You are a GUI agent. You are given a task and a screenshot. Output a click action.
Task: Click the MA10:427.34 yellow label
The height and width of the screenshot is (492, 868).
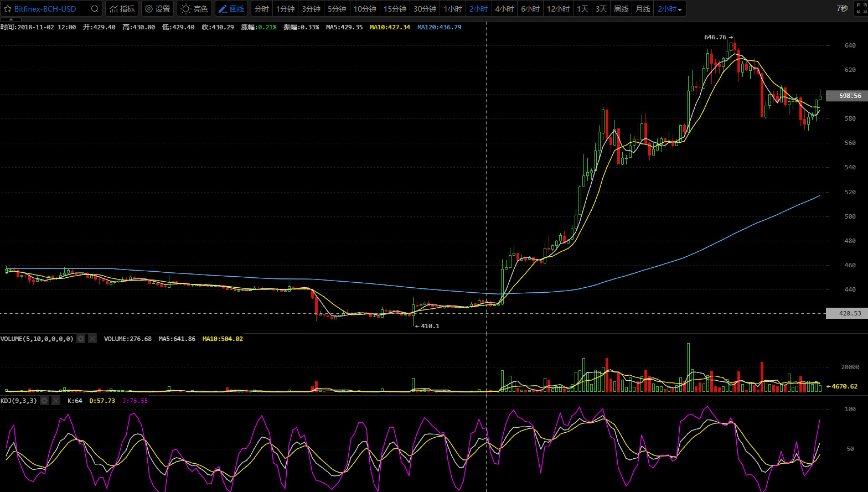point(390,27)
